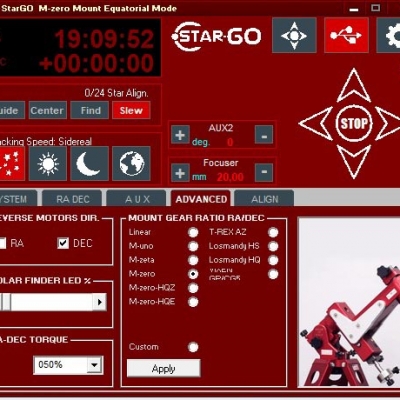Select lunar tracking speed moon icon
This screenshot has height=400, width=400.
pos(90,163)
